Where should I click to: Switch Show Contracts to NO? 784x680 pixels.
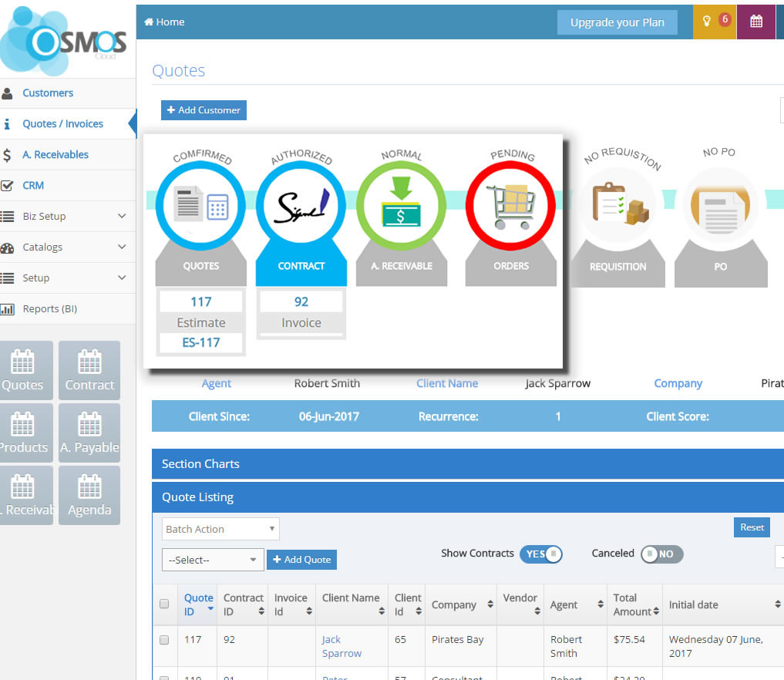click(x=541, y=554)
